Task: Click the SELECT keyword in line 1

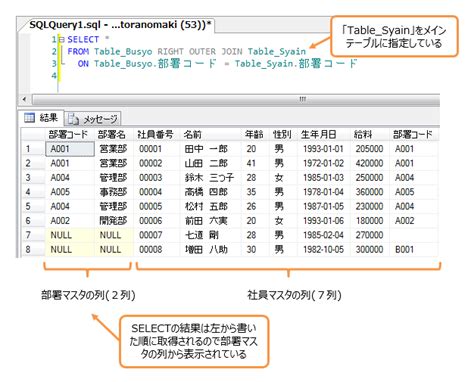Action: [x=83, y=40]
